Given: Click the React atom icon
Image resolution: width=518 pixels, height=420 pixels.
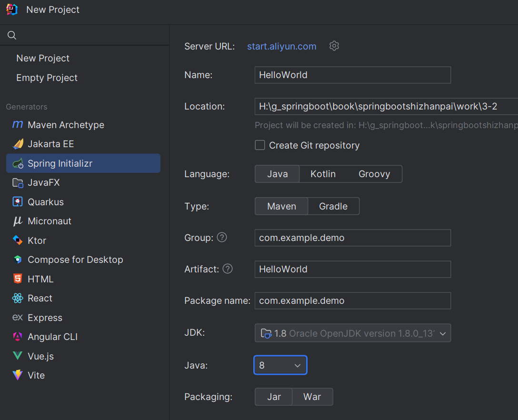Looking at the screenshot, I should [x=18, y=298].
